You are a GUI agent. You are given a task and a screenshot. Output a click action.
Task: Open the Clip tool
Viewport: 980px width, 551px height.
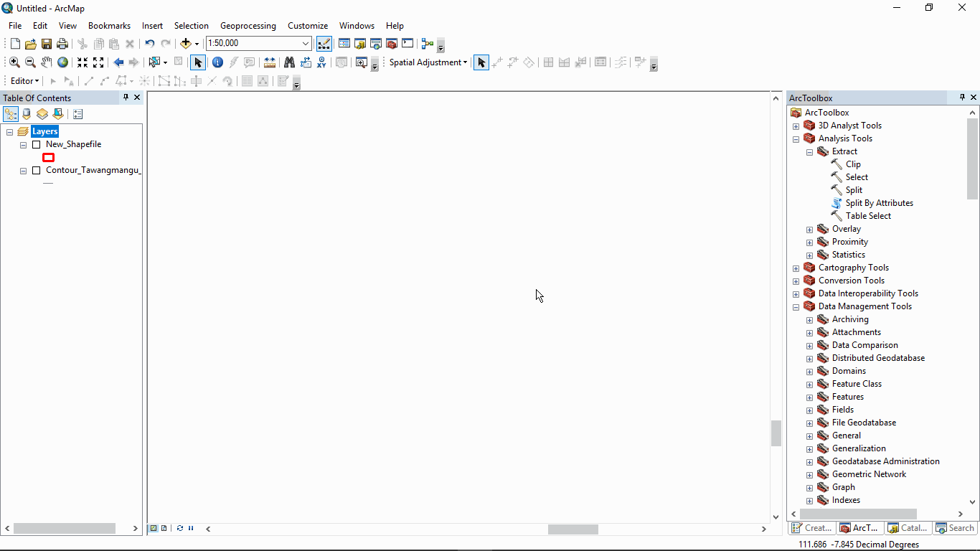(853, 164)
